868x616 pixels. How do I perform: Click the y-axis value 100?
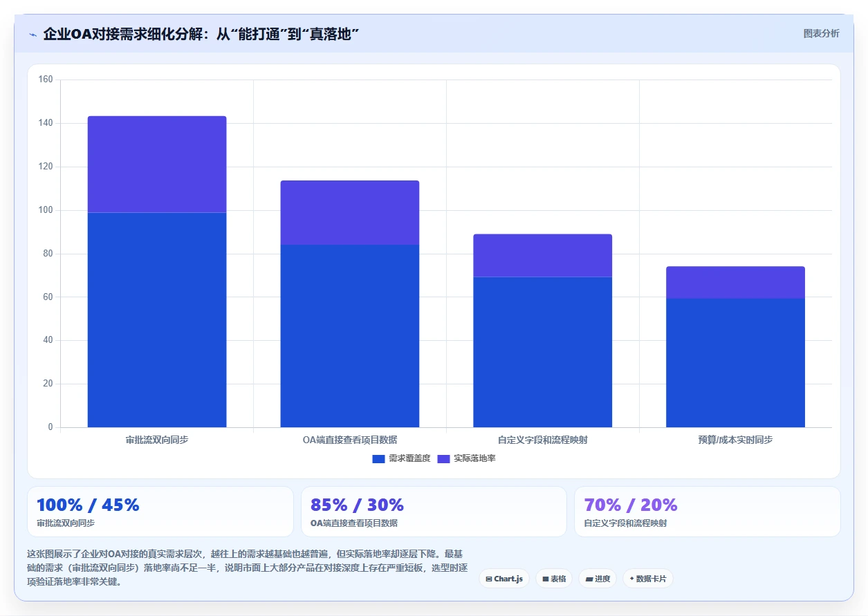46,210
